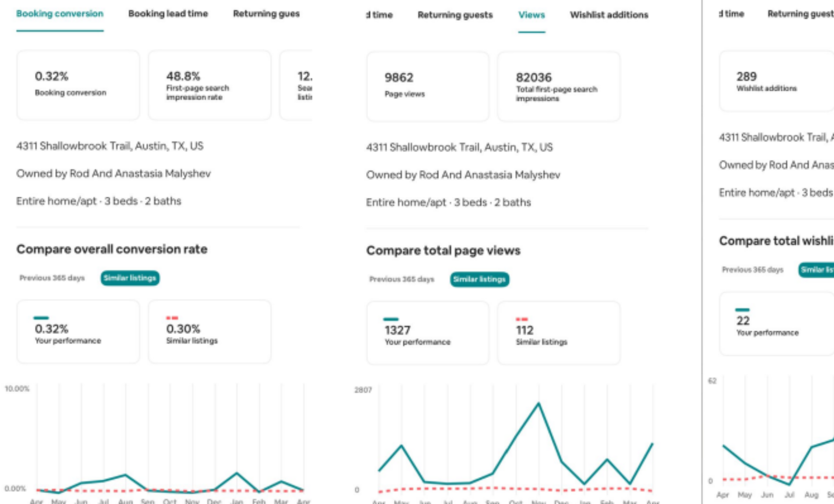Click the 0.32% Your performance card

(x=78, y=332)
